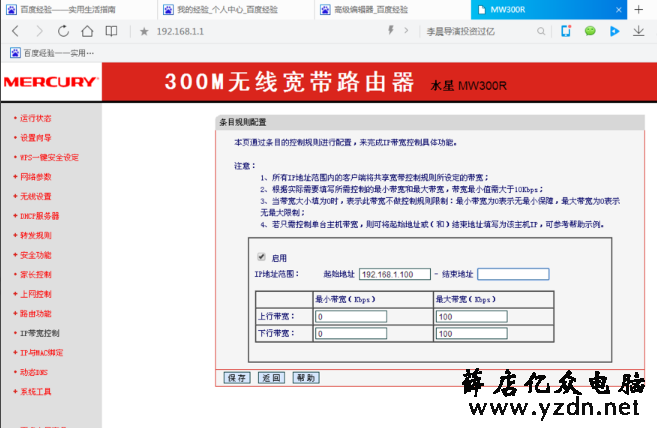The image size is (657, 428).
Task: Bookmark this page with the star icon
Action: click(144, 31)
